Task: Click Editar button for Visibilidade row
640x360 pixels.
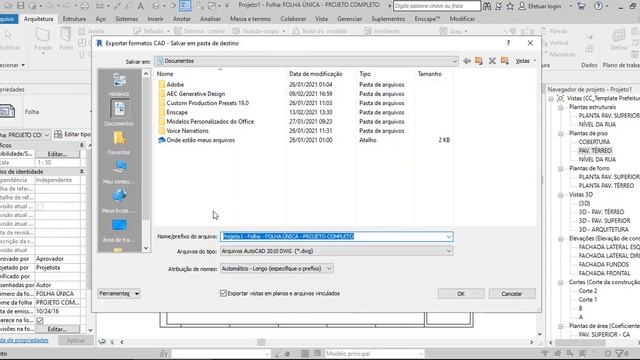Action: click(57, 154)
